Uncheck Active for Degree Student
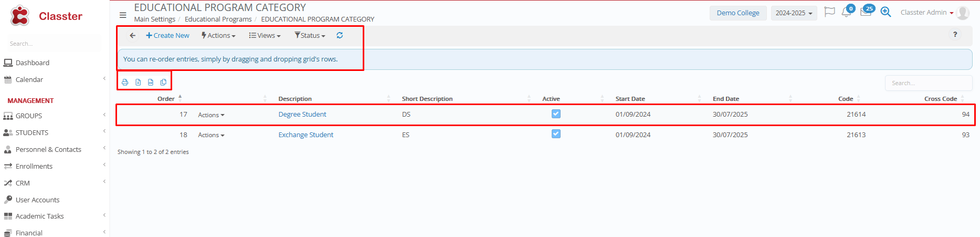Screen dimensions: 980x237 point(556,114)
